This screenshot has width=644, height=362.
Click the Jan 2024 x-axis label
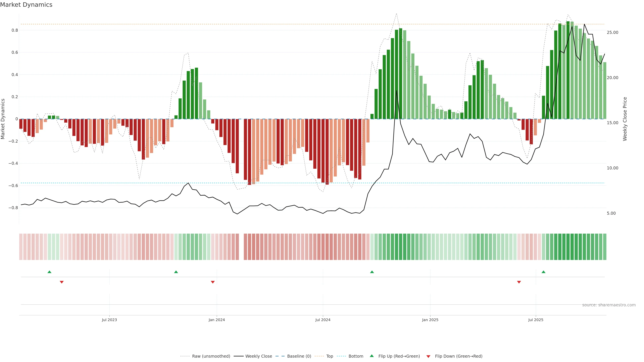click(217, 320)
